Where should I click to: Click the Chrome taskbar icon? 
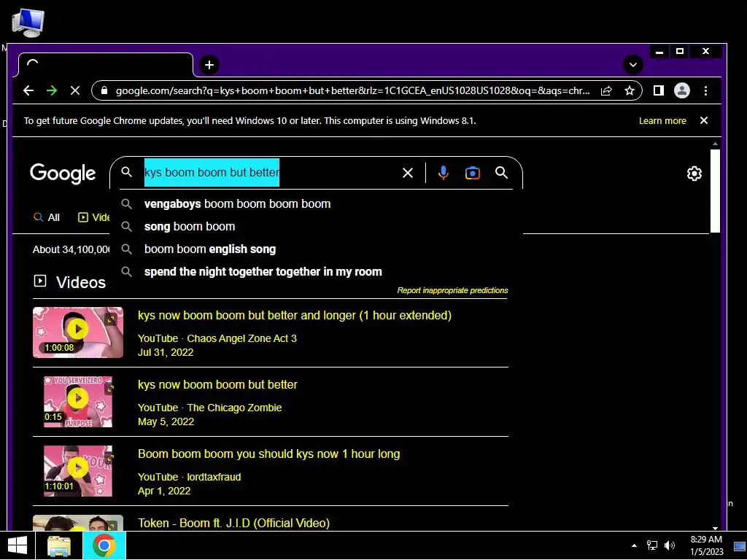104,545
